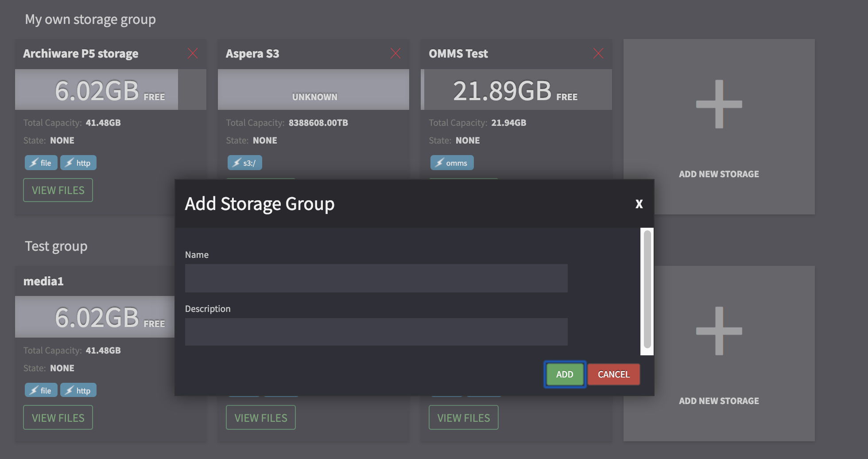868x459 pixels.
Task: Confirm with the green ADD button
Action: [565, 374]
